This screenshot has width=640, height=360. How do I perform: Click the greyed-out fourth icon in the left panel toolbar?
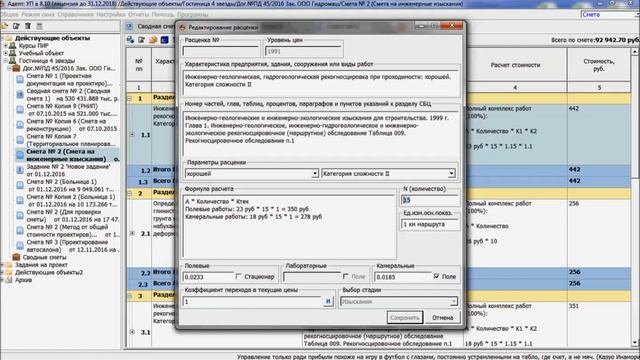coord(40,26)
